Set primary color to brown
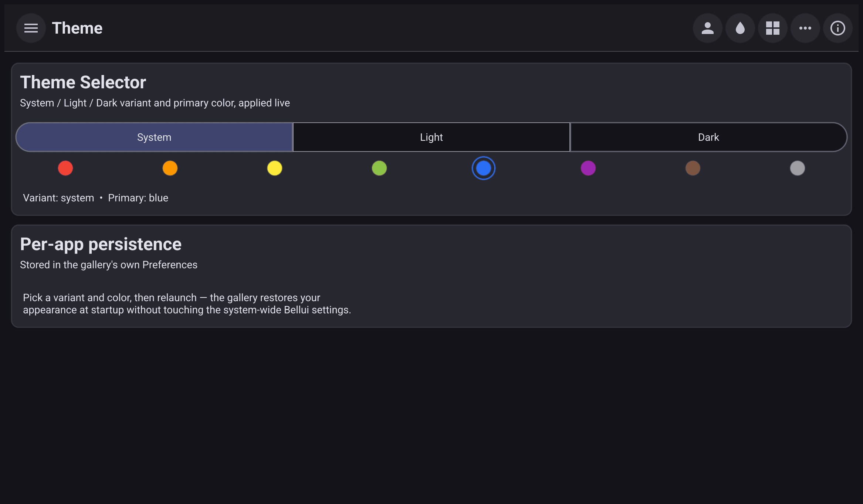This screenshot has height=504, width=863. [x=693, y=168]
